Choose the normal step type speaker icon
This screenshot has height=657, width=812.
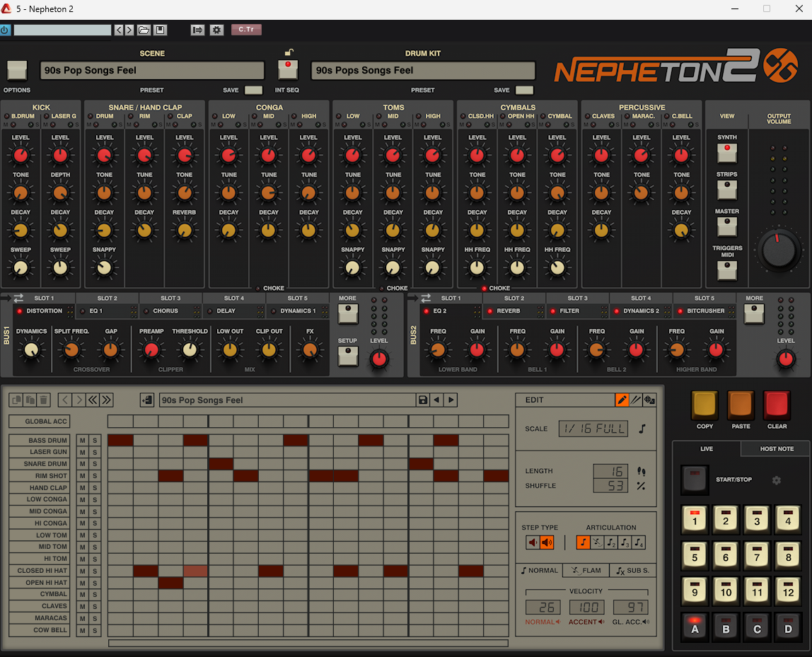pos(533,542)
